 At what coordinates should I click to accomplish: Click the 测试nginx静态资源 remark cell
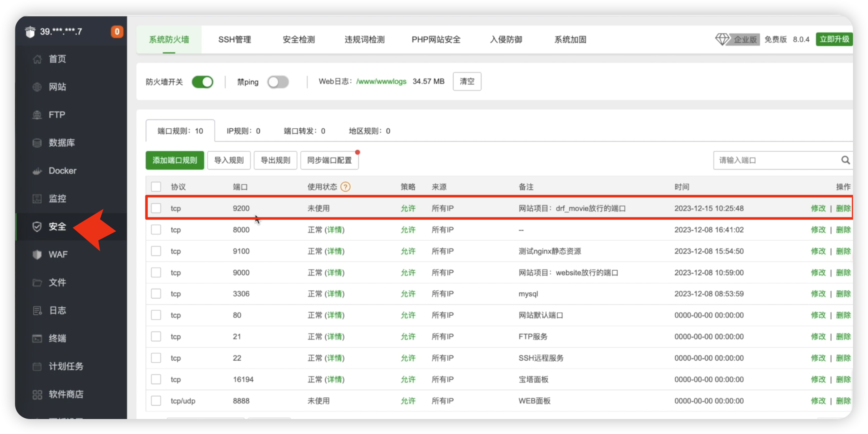click(x=550, y=251)
